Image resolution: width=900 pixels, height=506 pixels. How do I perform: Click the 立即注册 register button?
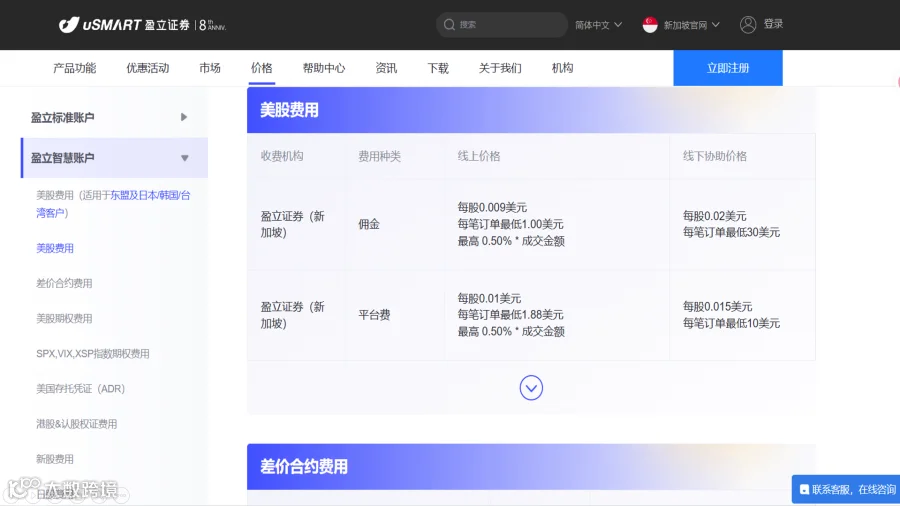(728, 68)
